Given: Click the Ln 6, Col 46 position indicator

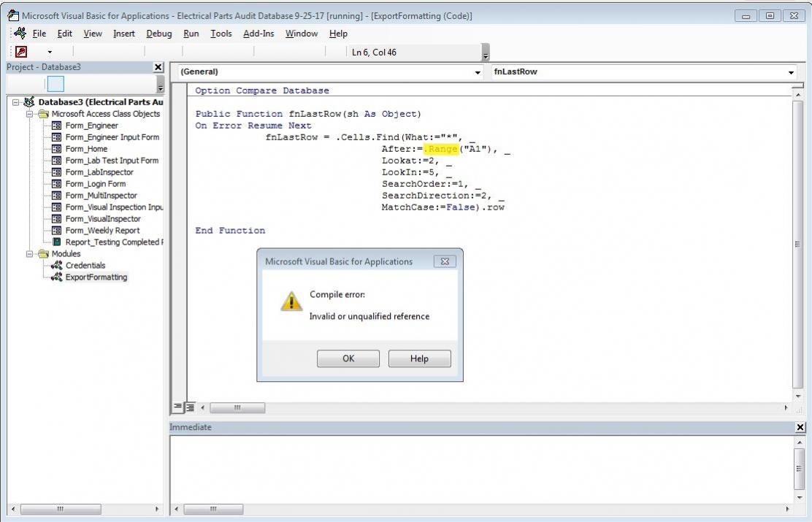Looking at the screenshot, I should (x=374, y=53).
